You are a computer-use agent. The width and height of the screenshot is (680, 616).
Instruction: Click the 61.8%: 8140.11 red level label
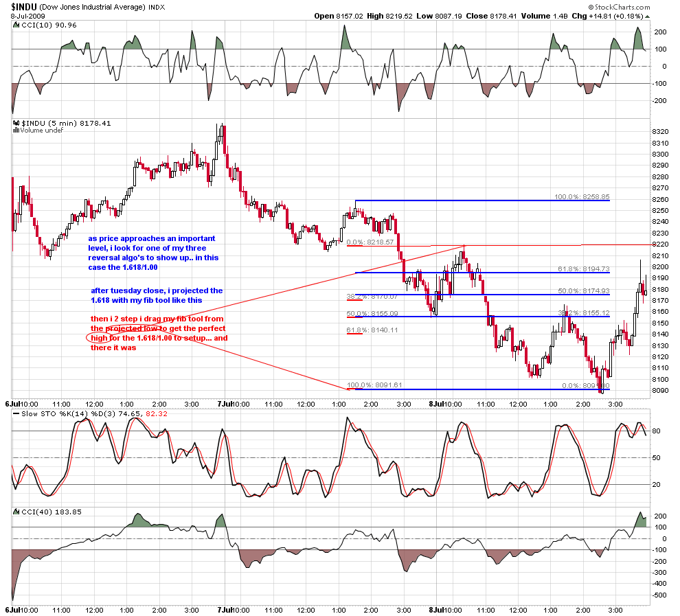pos(372,330)
